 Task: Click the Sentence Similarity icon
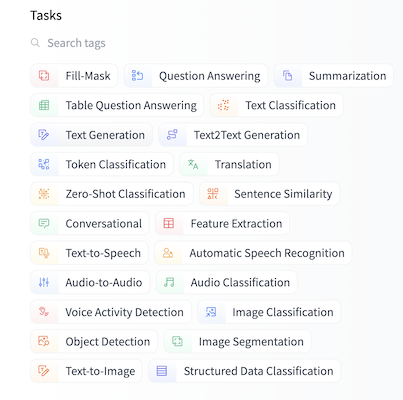(213, 194)
